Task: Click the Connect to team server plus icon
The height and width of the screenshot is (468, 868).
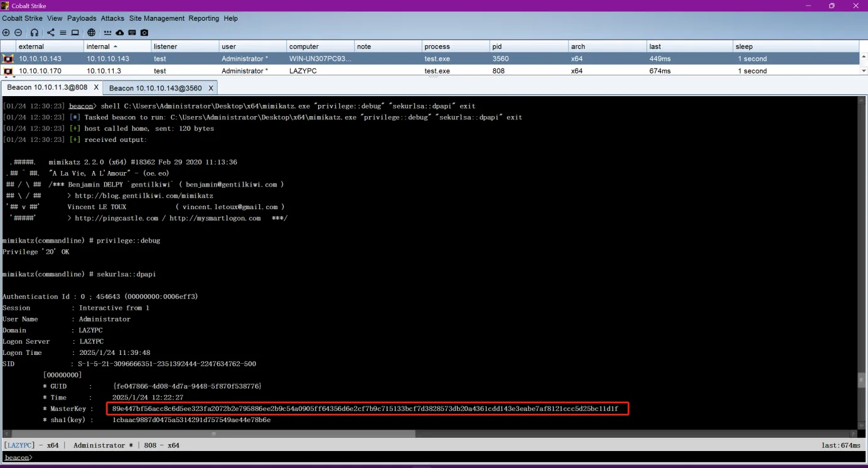Action: pos(6,33)
